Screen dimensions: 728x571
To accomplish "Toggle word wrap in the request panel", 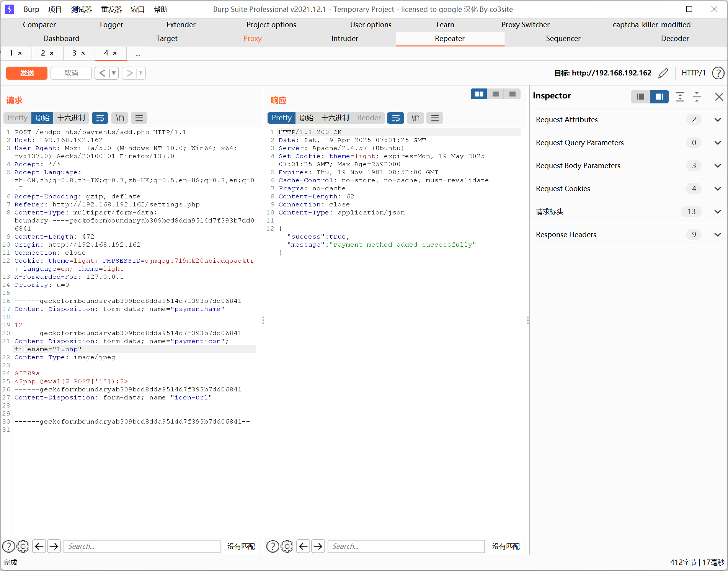I will pos(100,118).
